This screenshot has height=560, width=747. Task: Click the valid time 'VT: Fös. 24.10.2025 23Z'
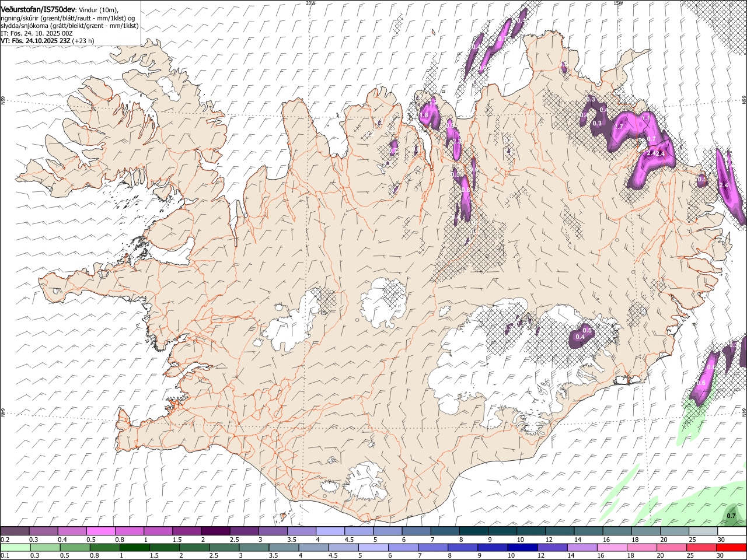tap(36, 41)
